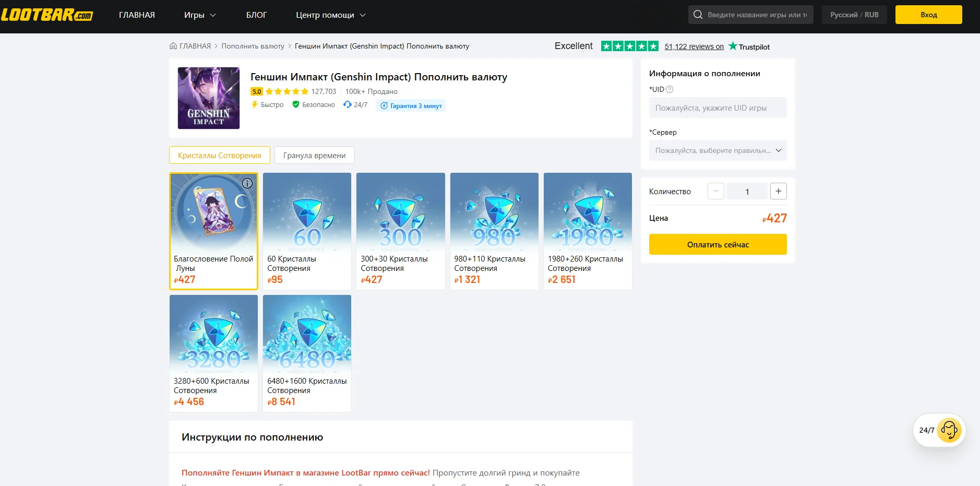Choose the 300+30 crystals pack
Viewport: 980px width, 486px height.
pyautogui.click(x=401, y=231)
